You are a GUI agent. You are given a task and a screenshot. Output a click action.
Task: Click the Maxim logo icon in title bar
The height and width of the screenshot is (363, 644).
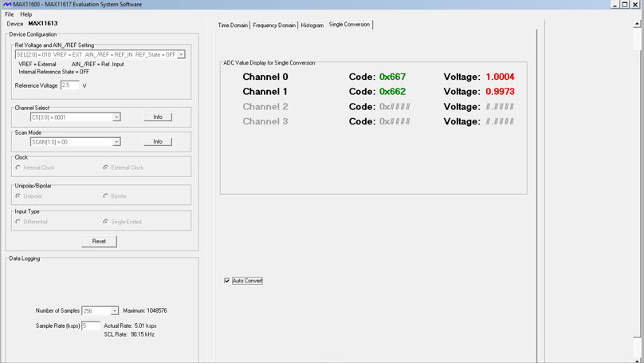coord(7,4)
